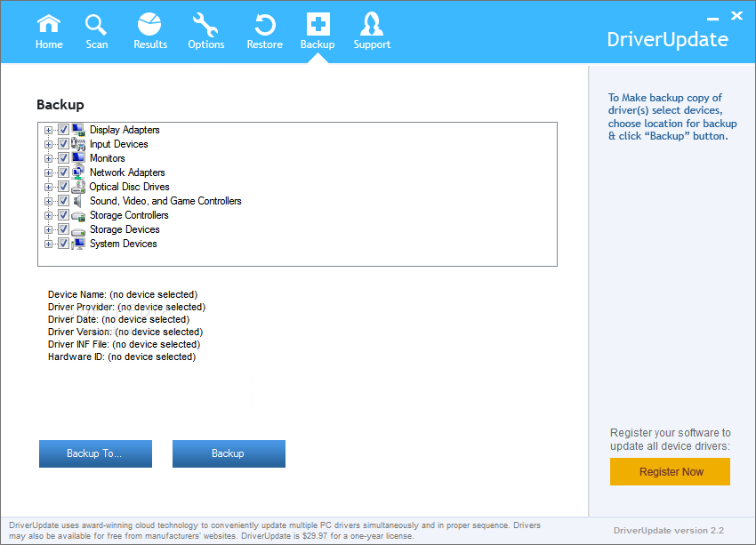Close the DriverUpdate window

point(736,15)
